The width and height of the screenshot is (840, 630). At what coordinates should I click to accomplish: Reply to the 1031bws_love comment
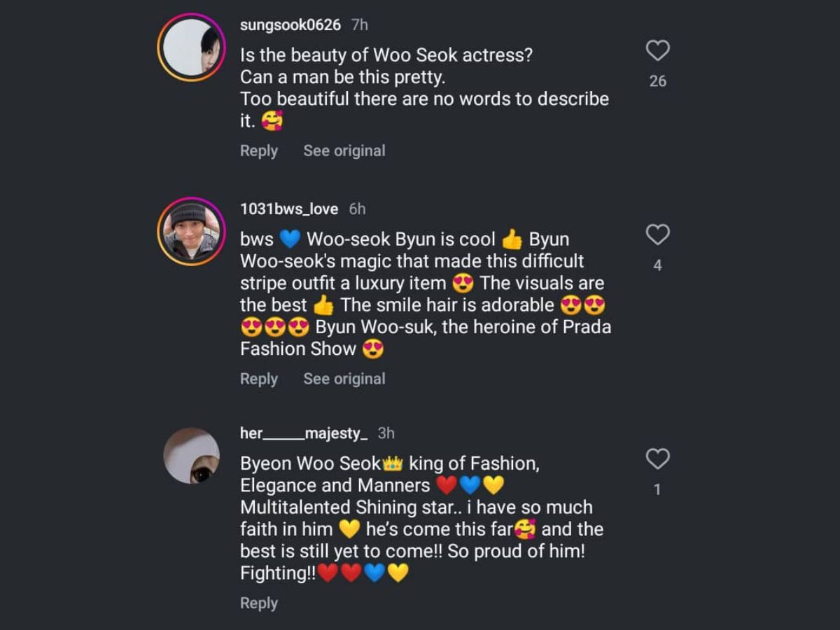tap(258, 379)
